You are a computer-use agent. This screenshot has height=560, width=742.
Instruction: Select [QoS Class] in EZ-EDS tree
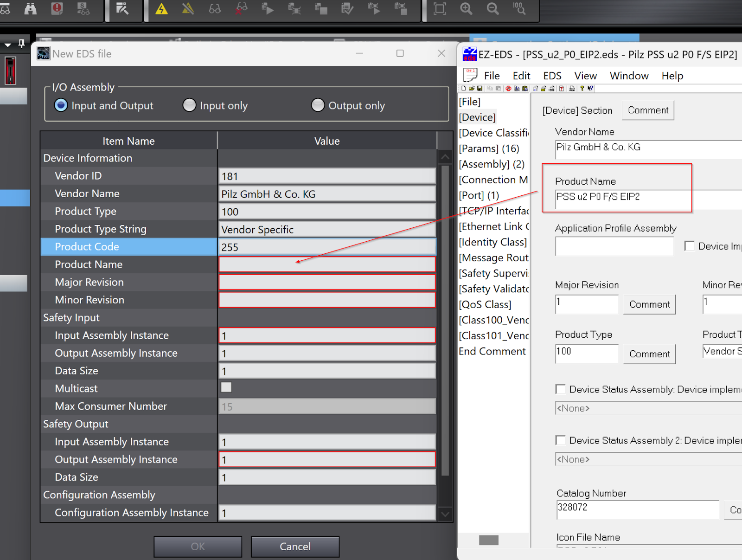(485, 304)
